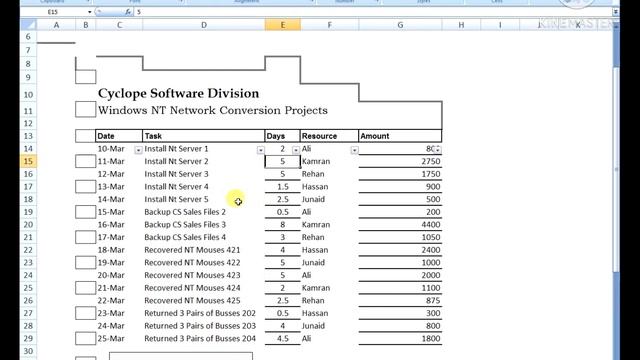This screenshot has width=640, height=360.
Task: Select the Amount cell showing 875
Action: point(400,300)
